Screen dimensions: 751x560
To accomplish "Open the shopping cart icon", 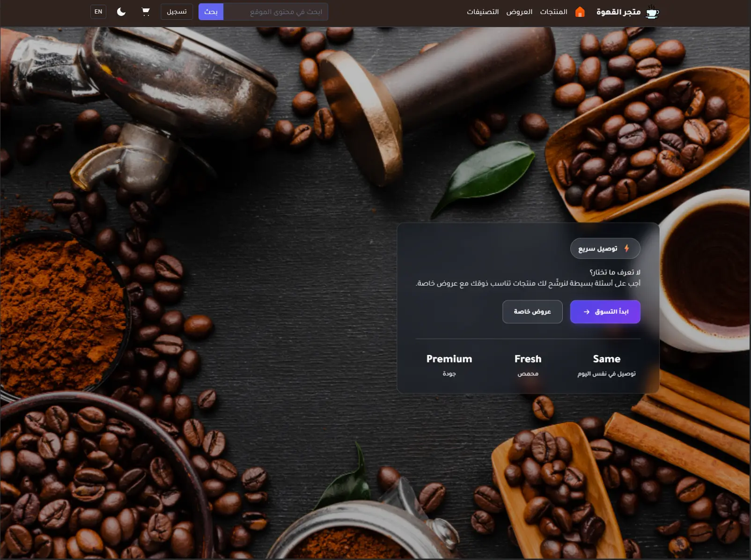I will point(146,11).
